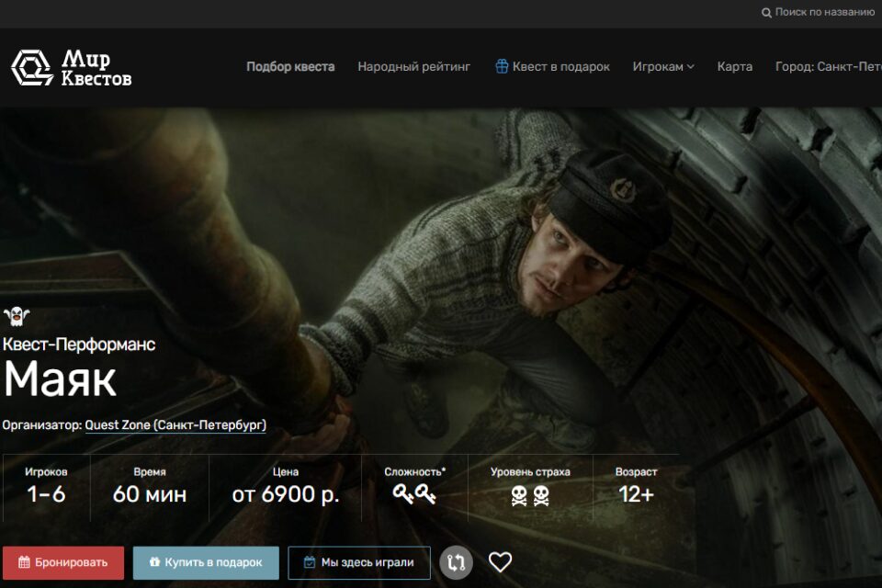Click the skull icons under Уровень страха
The height and width of the screenshot is (588, 882).
click(530, 495)
